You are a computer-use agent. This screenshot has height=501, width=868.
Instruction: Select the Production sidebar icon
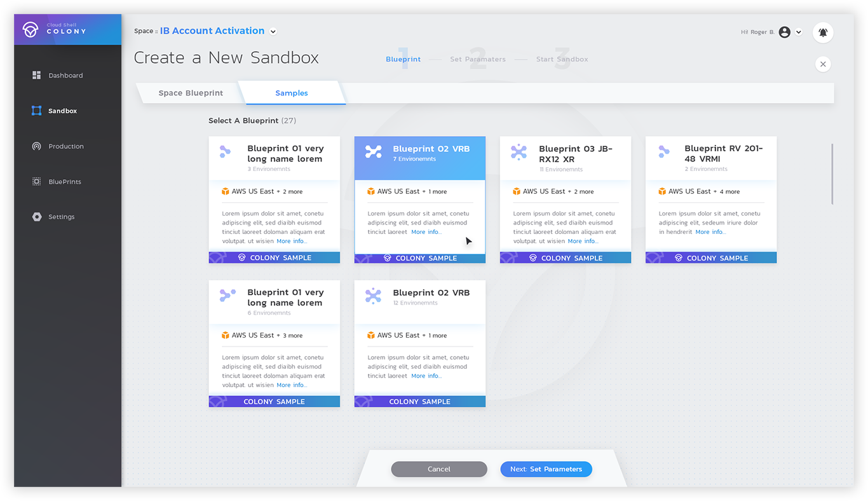[x=37, y=146]
